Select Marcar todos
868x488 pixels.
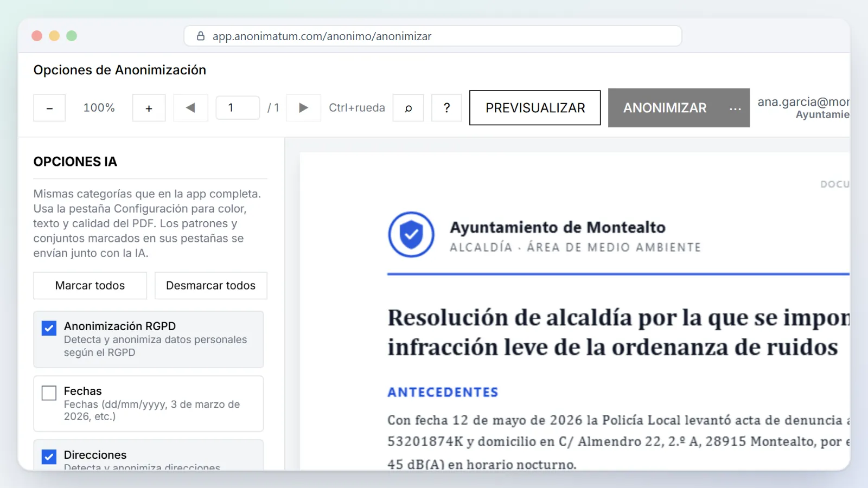tap(90, 285)
